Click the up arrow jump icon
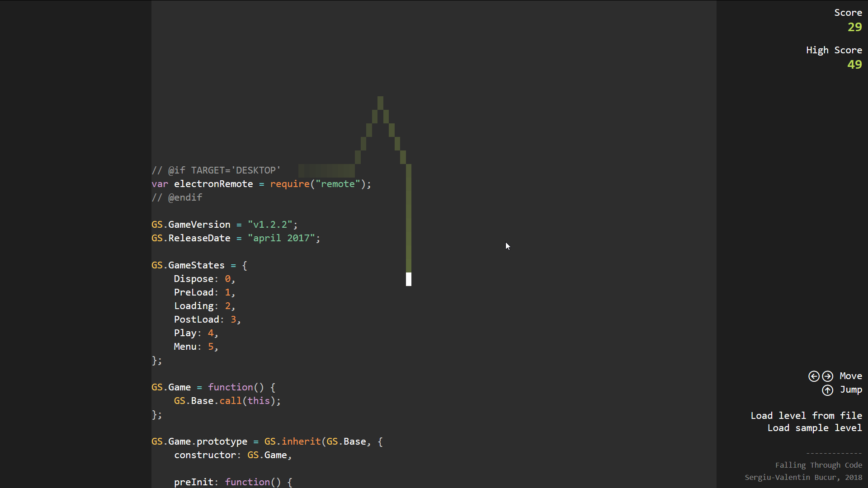868x488 pixels. click(827, 390)
